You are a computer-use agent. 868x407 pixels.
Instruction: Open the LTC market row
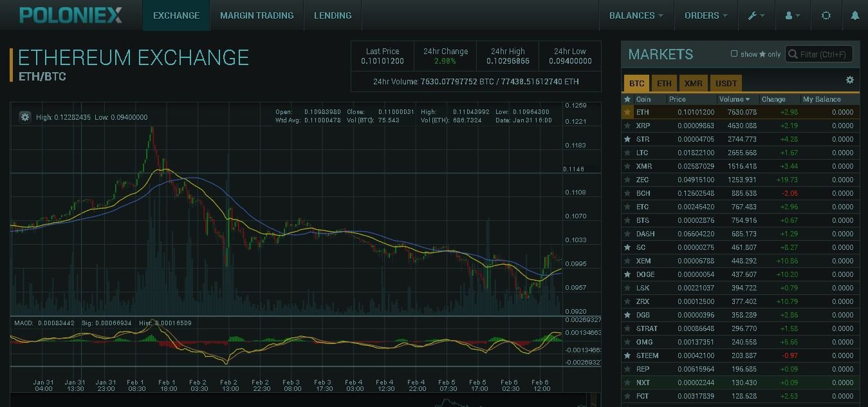pyautogui.click(x=740, y=153)
